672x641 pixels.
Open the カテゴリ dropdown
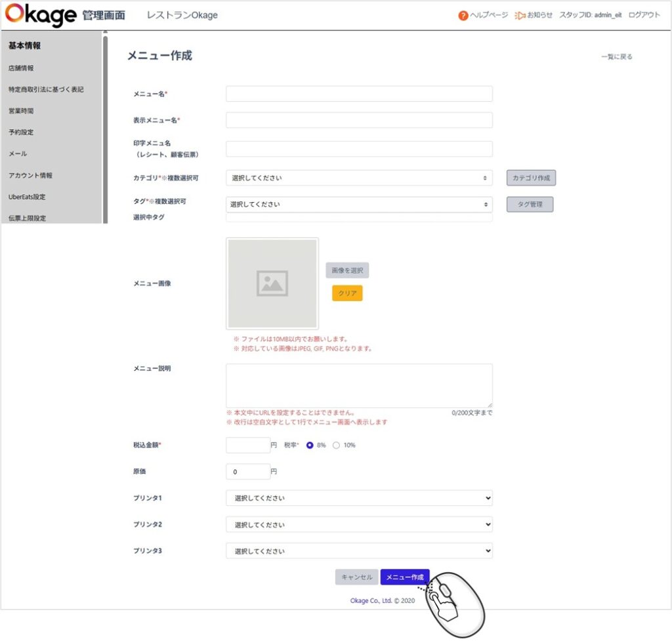click(359, 178)
